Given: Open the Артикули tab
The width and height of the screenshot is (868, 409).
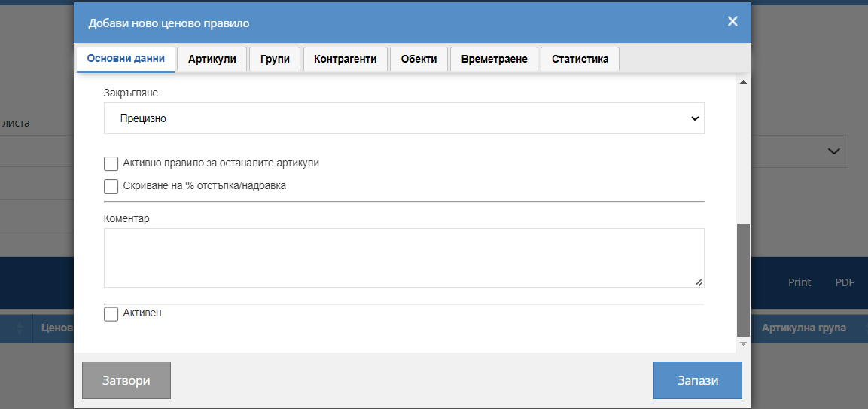Looking at the screenshot, I should pos(212,60).
